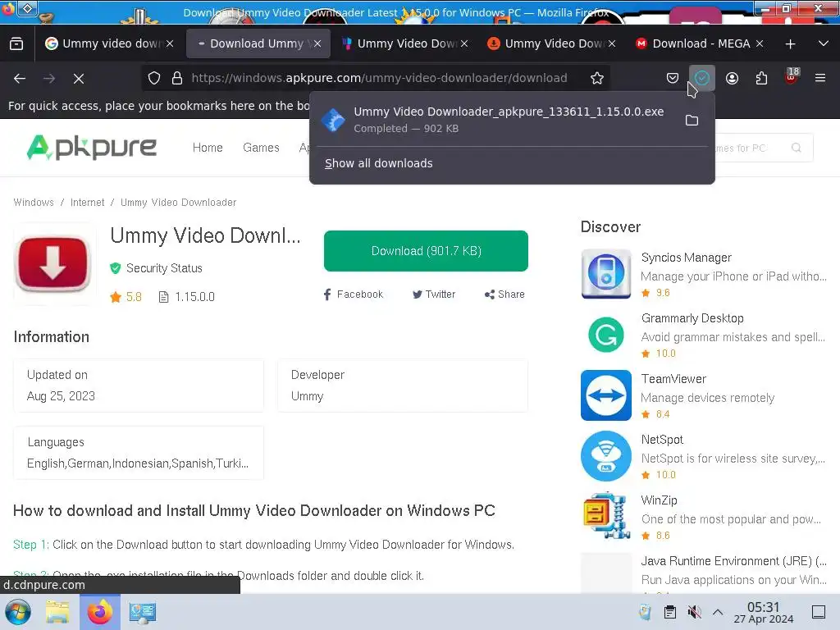This screenshot has width=840, height=630.
Task: Open the extension icon with 18 badge
Action: click(x=792, y=76)
